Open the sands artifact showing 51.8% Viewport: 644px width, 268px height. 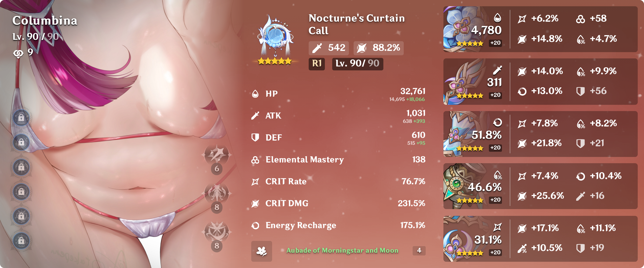pyautogui.click(x=540, y=134)
